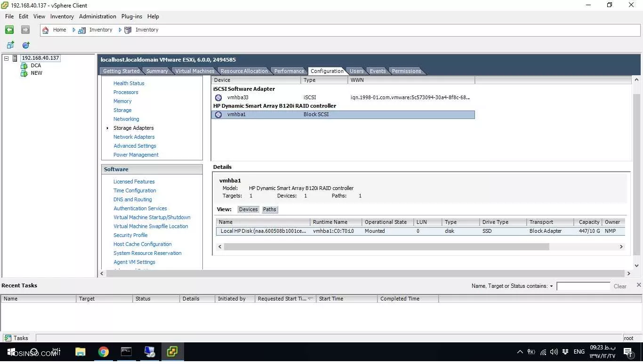Switch to the Performance tab
The height and width of the screenshot is (364, 643).
pyautogui.click(x=289, y=71)
